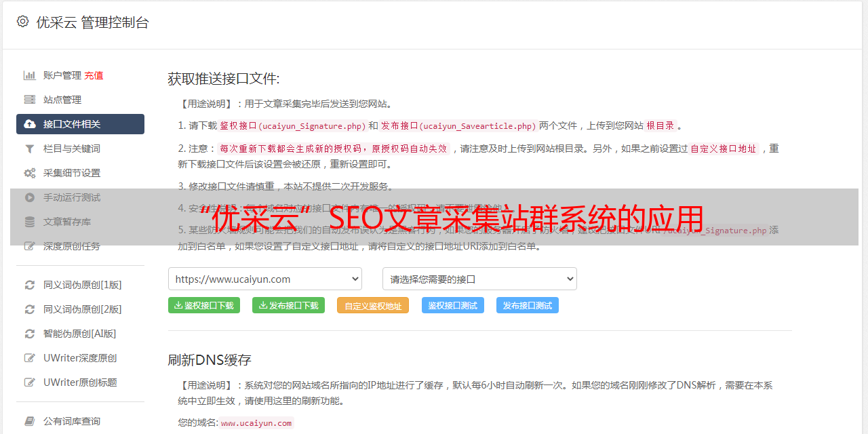Click the 刷新DNS缓存 heading

tap(210, 359)
